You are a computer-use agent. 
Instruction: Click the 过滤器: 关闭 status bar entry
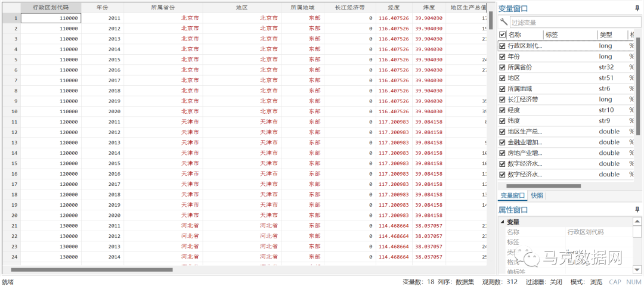click(544, 282)
